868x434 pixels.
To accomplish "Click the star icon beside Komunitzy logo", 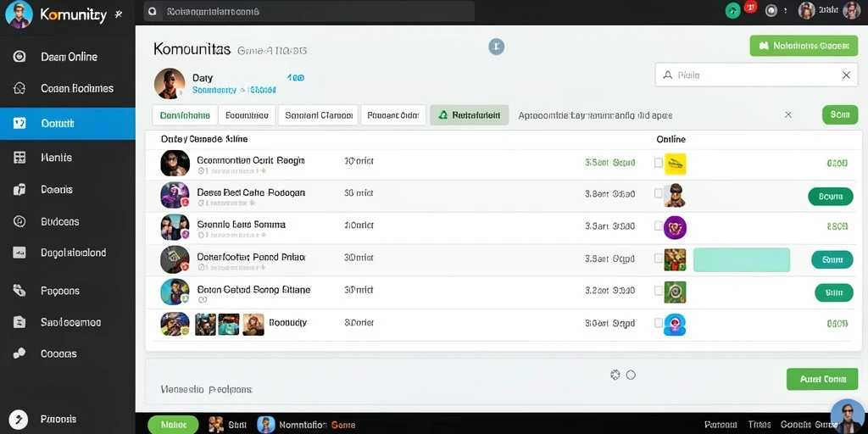I will (118, 15).
